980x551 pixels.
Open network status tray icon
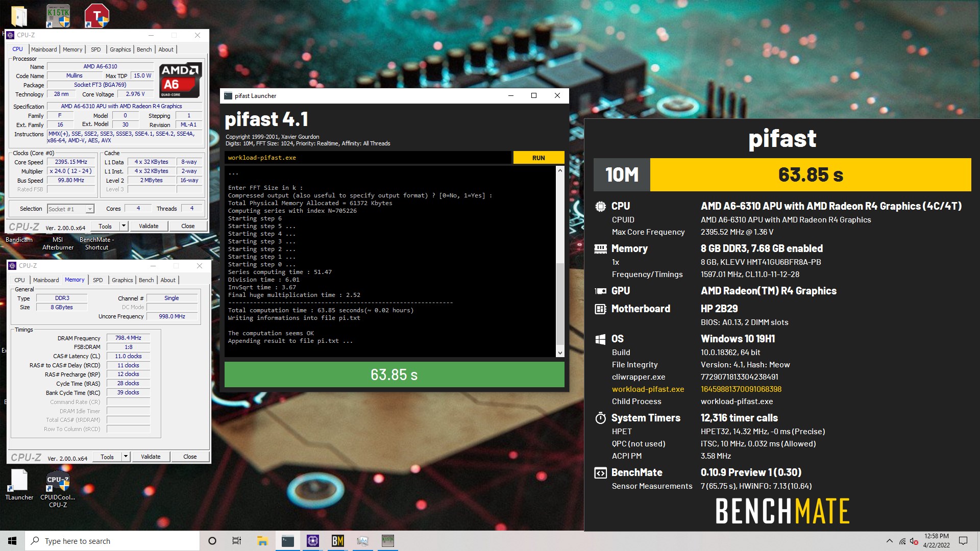[902, 541]
